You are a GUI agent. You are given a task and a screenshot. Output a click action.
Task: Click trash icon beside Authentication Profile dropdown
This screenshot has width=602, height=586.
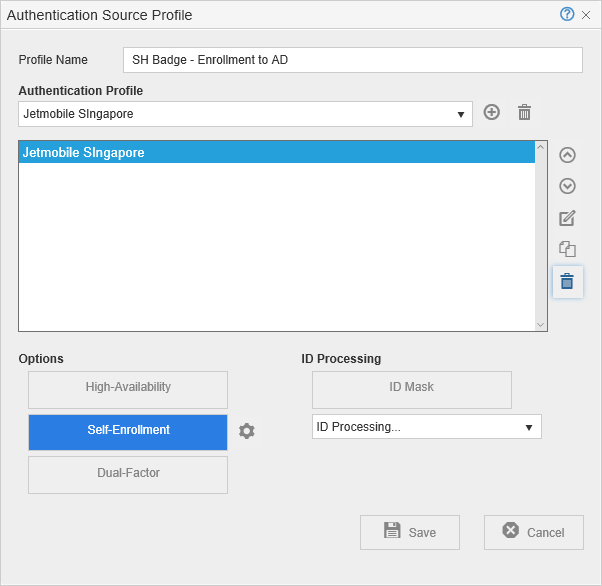[x=524, y=113]
